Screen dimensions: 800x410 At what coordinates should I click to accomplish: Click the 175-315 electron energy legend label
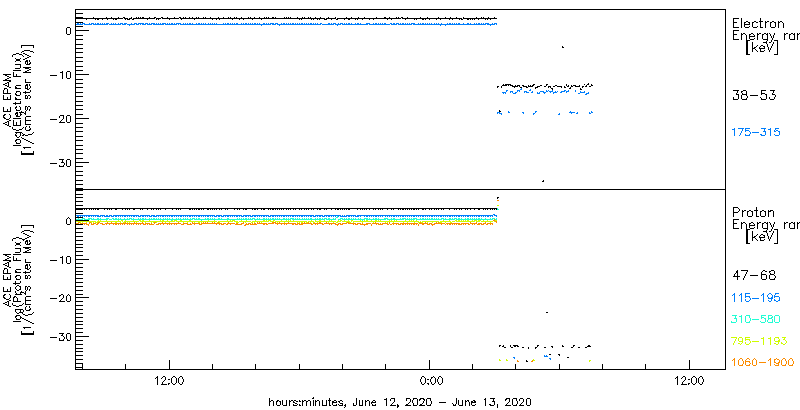pos(756,133)
